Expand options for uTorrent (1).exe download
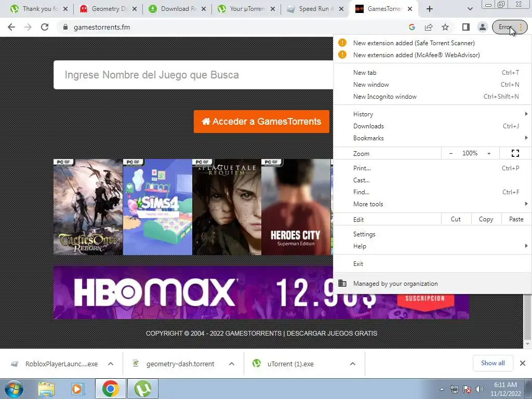 (353, 364)
